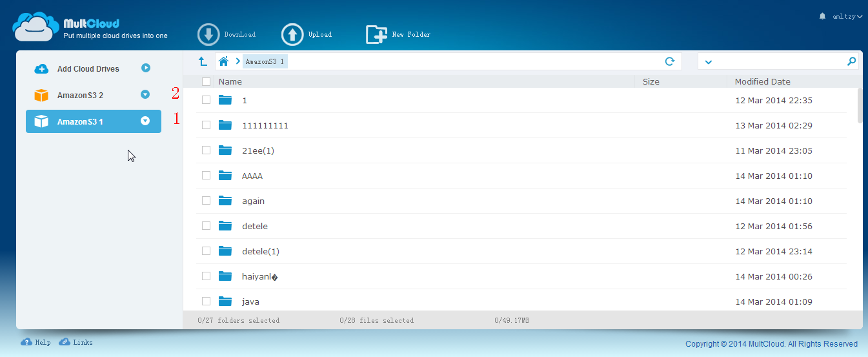868x357 pixels.
Task: Check the box for folder '21ee(1)'
Action: 206,150
